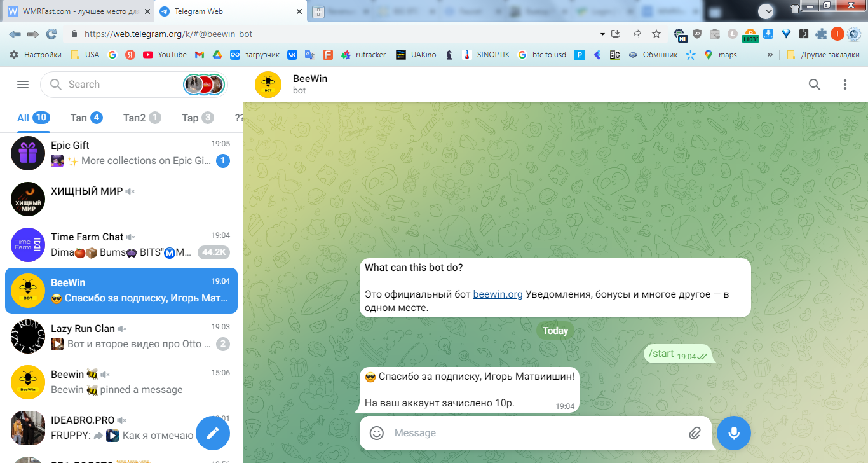
Task: Open the Epic Gift chat
Action: click(x=121, y=153)
